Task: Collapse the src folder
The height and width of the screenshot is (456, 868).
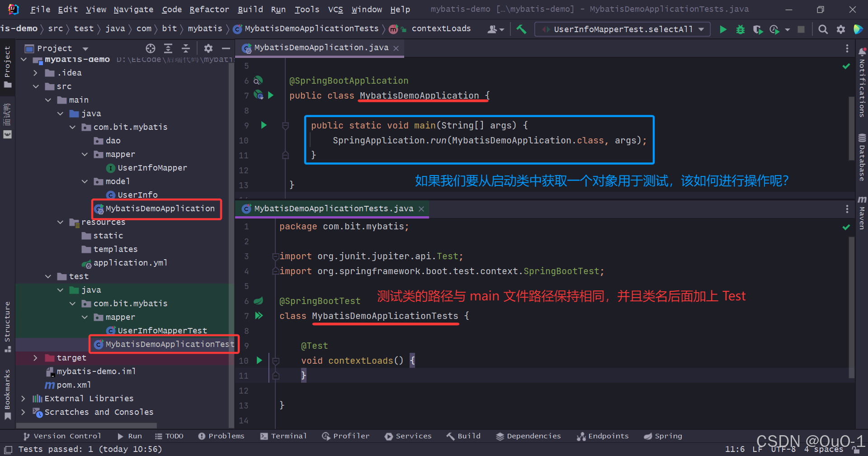Action: [36, 86]
